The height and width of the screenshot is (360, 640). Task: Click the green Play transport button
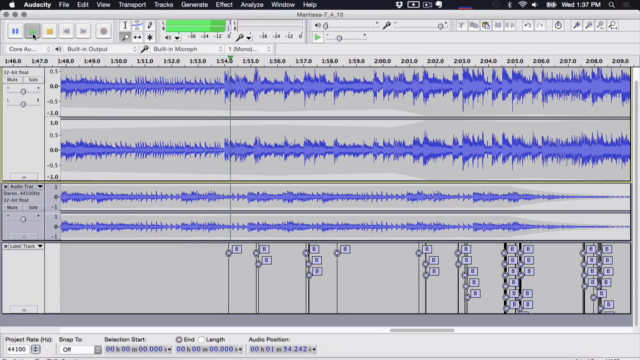point(32,31)
